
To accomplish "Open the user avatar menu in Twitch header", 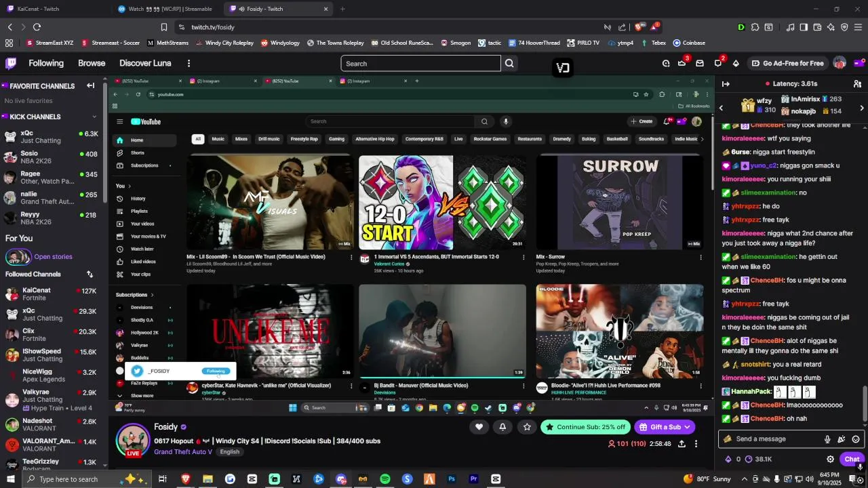I will [840, 63].
